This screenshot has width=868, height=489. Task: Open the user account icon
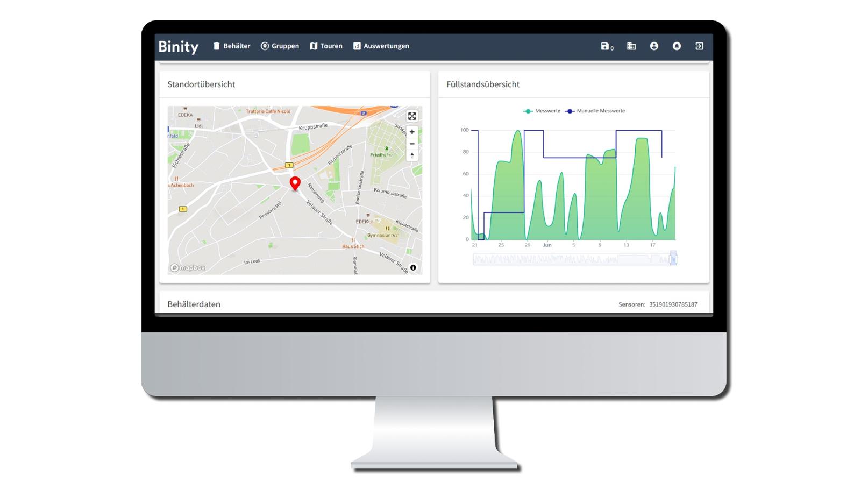point(654,46)
